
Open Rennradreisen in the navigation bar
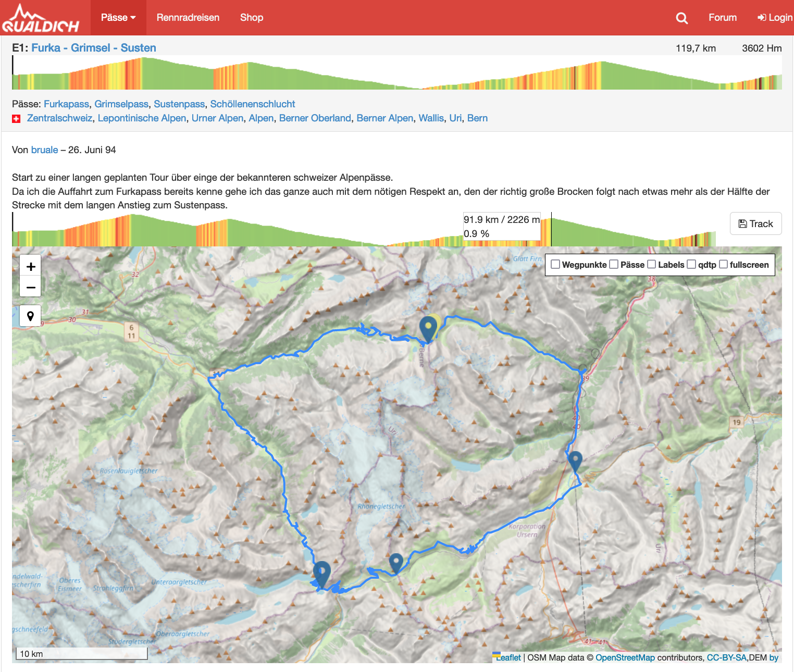coord(188,18)
